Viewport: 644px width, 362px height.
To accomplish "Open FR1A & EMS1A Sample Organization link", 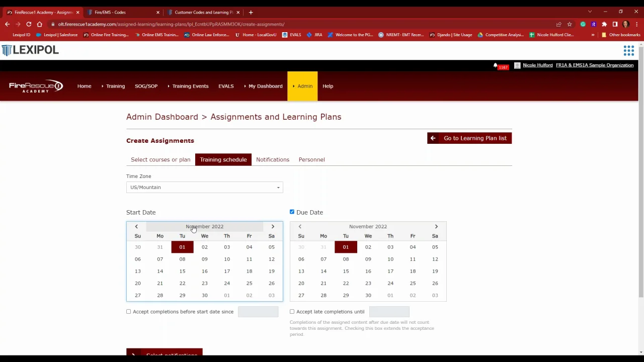I will (595, 65).
